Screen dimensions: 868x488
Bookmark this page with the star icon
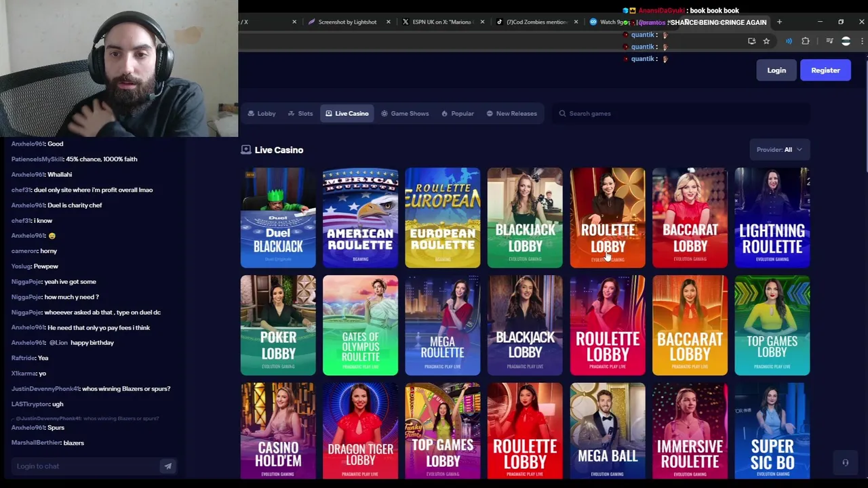(766, 41)
